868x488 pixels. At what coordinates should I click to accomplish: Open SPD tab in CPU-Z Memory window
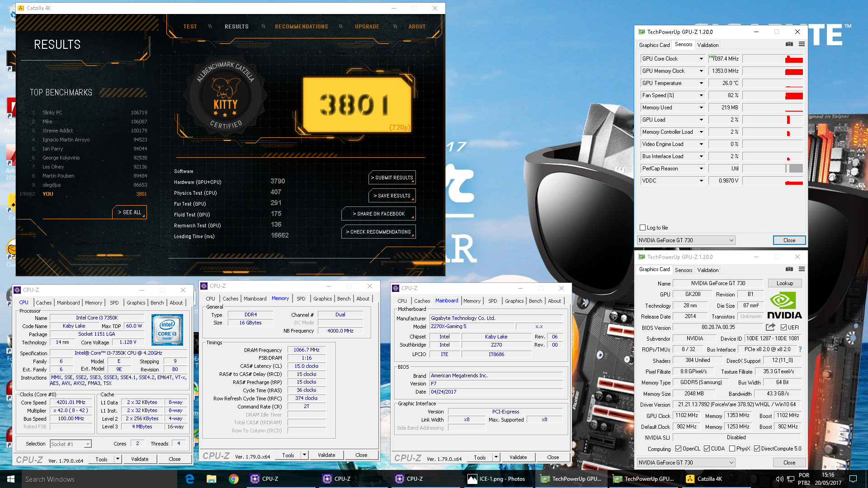coord(301,299)
